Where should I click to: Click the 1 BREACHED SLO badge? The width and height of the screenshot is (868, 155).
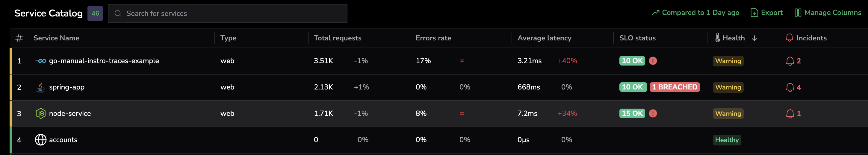pyautogui.click(x=675, y=87)
